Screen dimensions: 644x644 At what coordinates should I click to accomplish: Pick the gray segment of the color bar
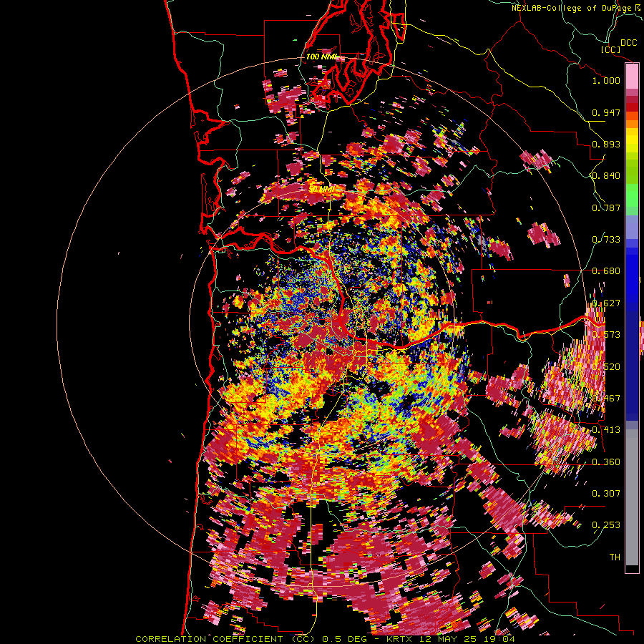(x=632, y=497)
